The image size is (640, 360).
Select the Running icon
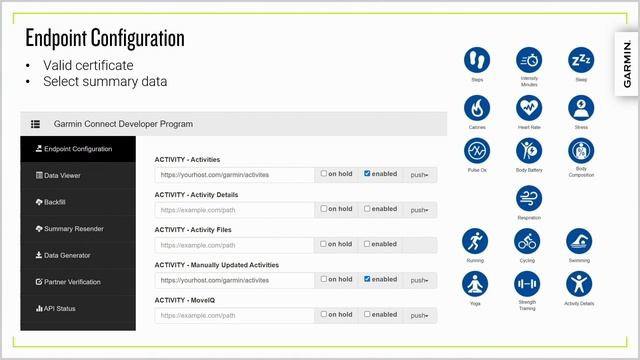click(x=475, y=241)
